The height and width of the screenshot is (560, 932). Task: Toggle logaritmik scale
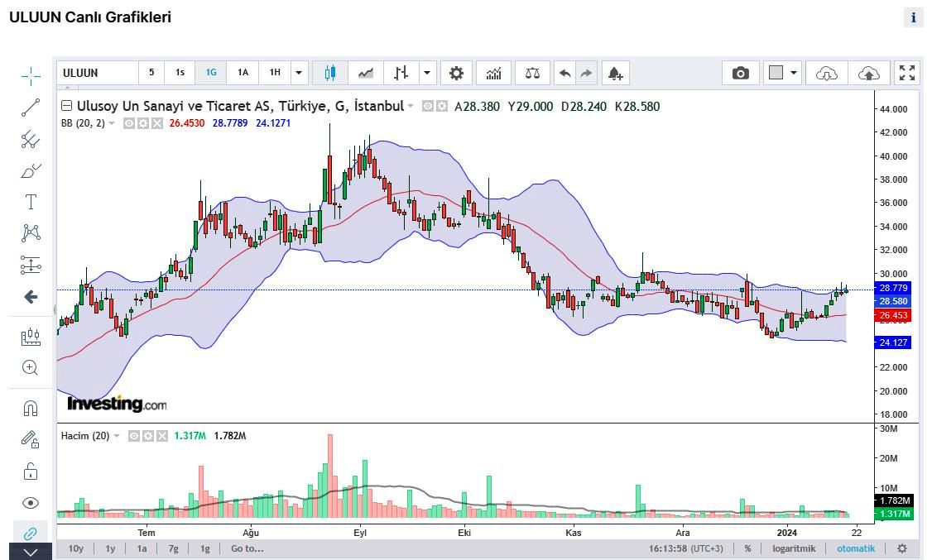tap(794, 548)
